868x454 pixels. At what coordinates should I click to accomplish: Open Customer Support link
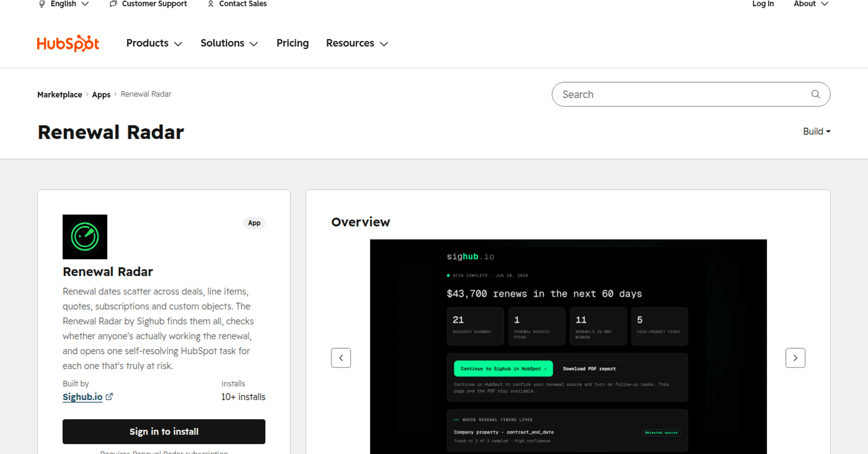point(154,3)
